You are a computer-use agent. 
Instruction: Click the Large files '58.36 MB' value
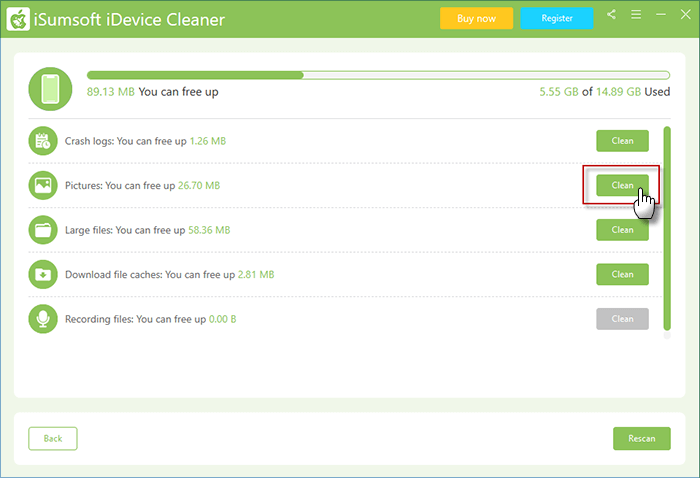pyautogui.click(x=209, y=230)
